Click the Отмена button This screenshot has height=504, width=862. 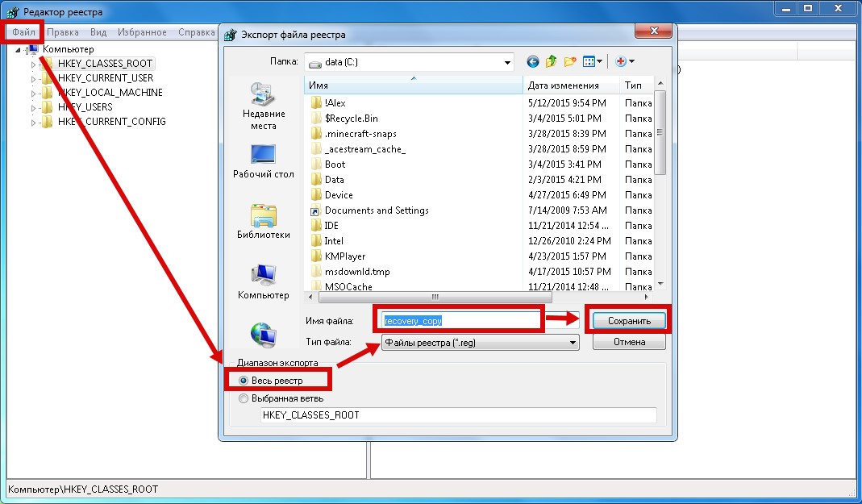point(629,342)
